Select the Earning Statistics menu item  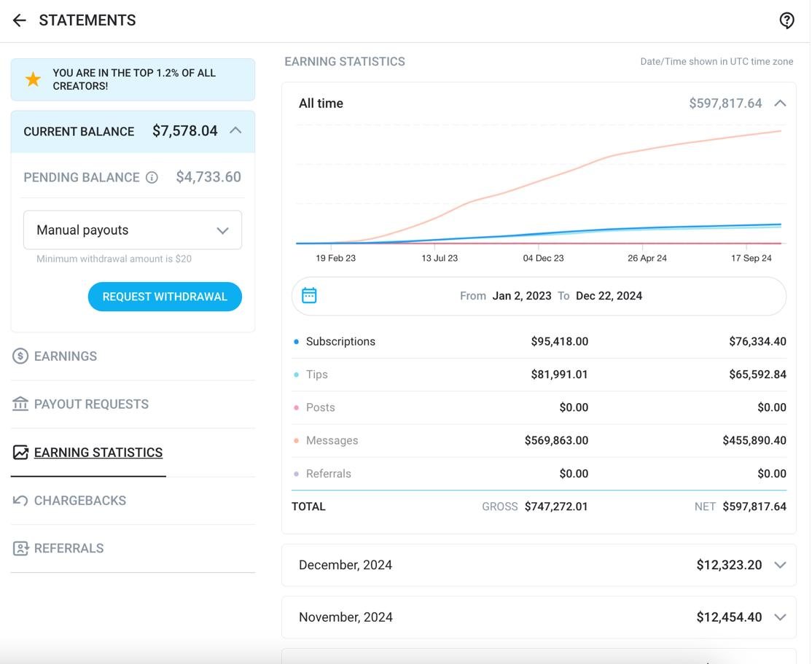point(98,453)
